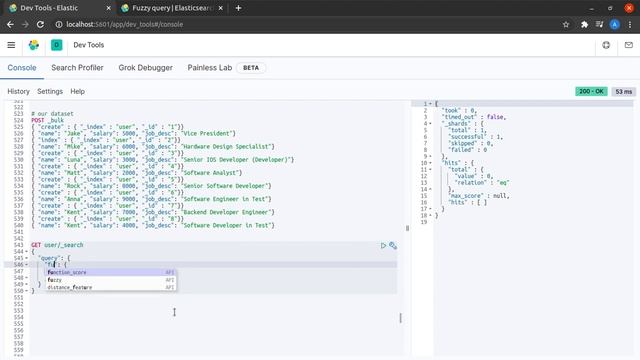
Task: Collapse the _shards fold at response line 4
Action: (430, 123)
